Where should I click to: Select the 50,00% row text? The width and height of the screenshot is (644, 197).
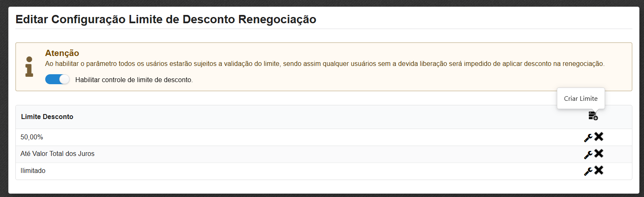pyautogui.click(x=31, y=137)
